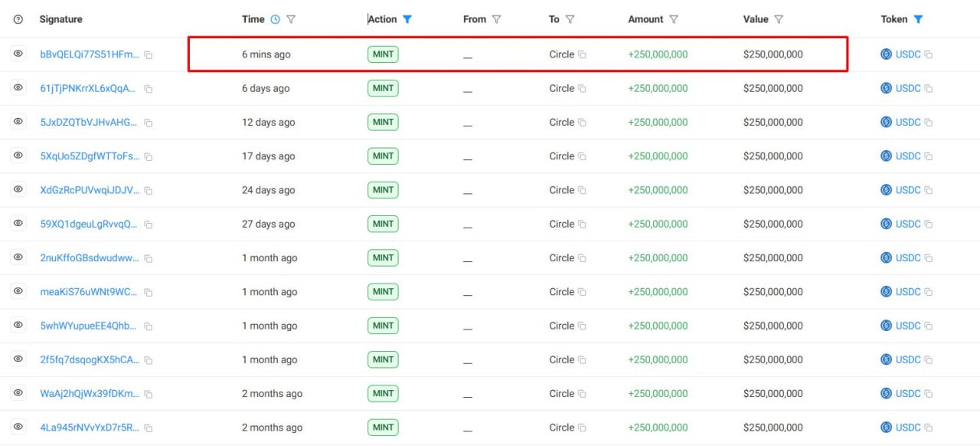Copy Circle address in the 6 days ago row
This screenshot has height=446, width=980.
(x=582, y=88)
